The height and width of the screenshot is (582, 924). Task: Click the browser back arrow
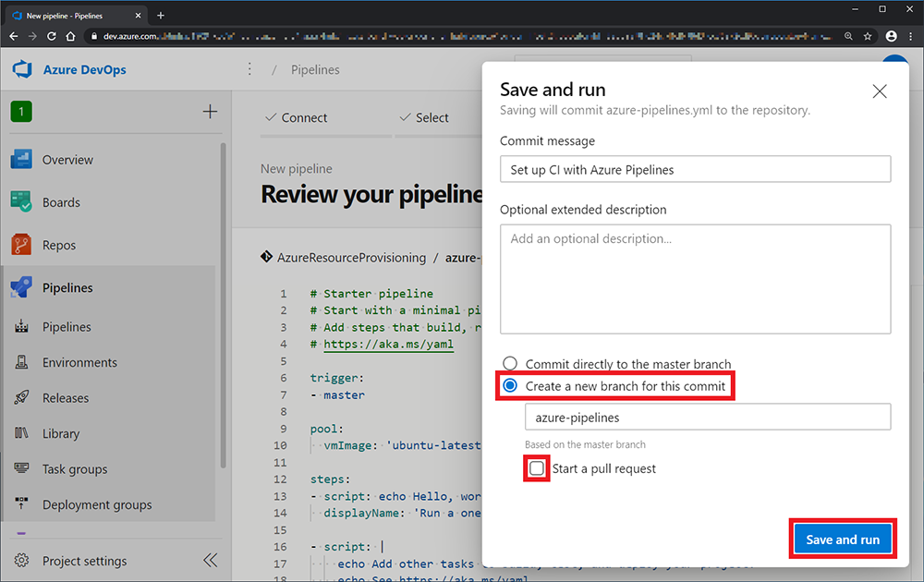[13, 36]
